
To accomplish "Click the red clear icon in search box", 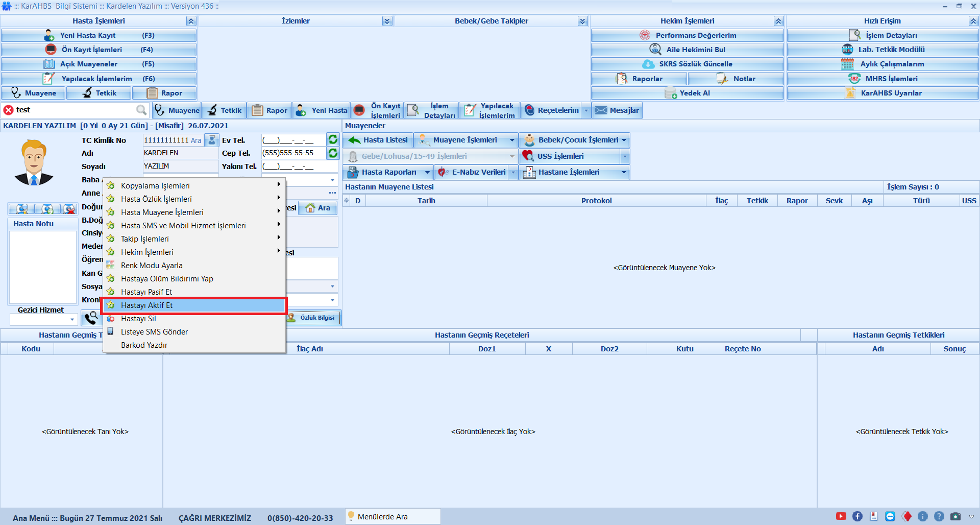I will [9, 110].
